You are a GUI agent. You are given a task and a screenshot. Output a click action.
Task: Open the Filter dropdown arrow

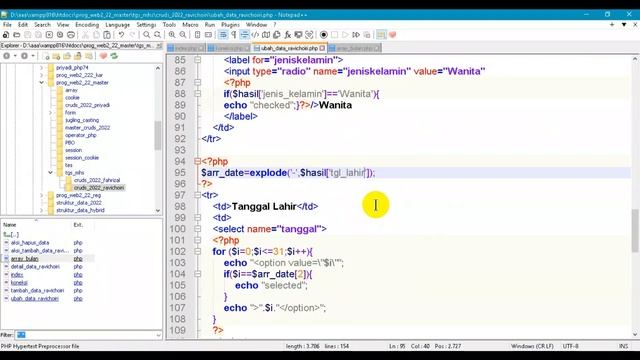point(158,335)
